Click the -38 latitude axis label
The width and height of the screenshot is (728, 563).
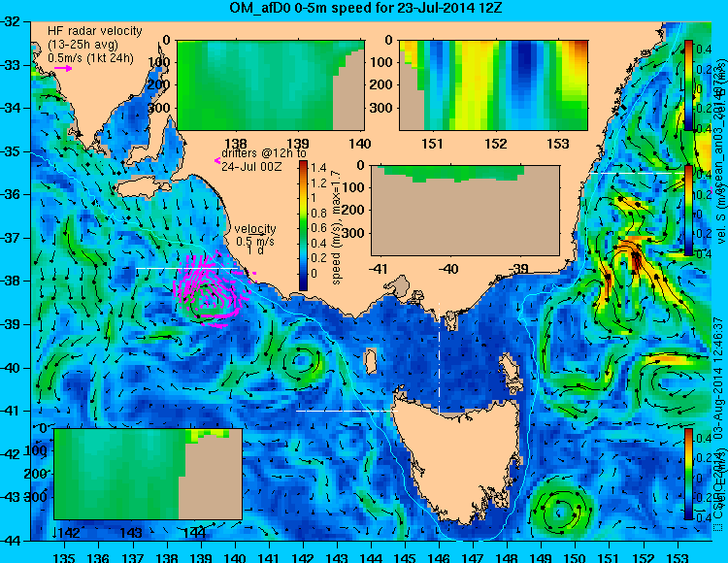tap(12, 281)
